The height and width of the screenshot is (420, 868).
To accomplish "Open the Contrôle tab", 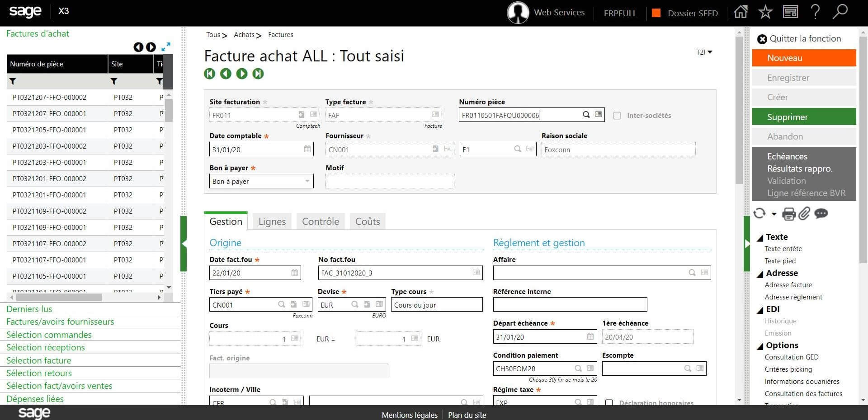I will point(320,221).
